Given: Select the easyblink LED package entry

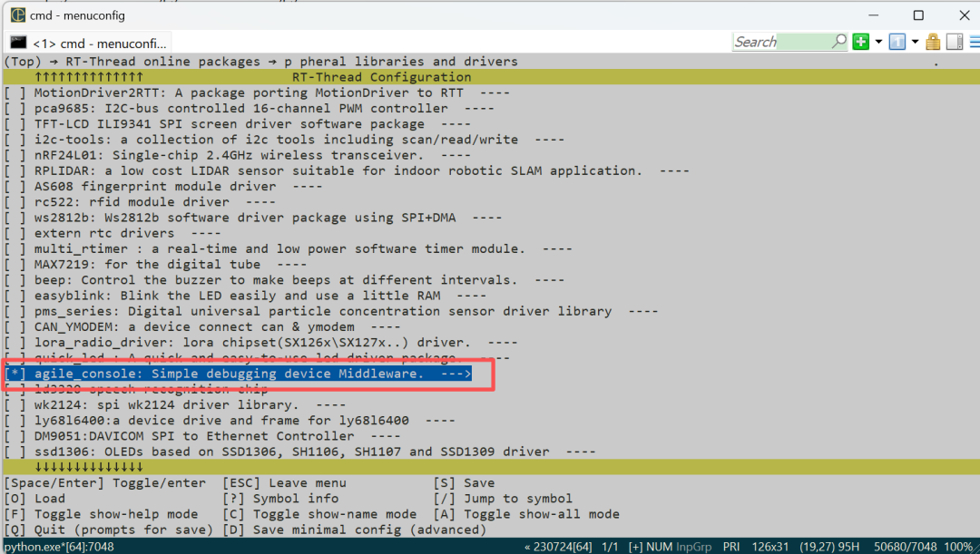Looking at the screenshot, I should [x=245, y=296].
